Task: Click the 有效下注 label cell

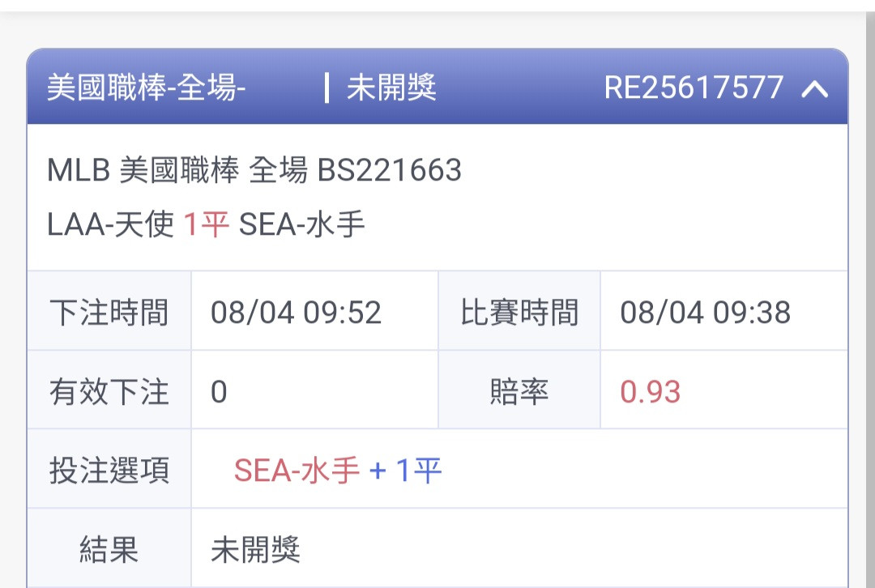Action: point(109,390)
